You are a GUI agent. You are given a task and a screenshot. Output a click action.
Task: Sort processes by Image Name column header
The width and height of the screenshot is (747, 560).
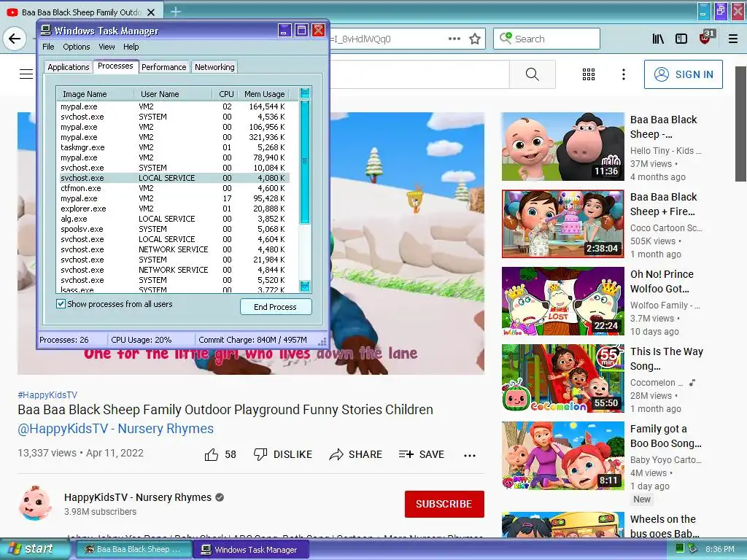95,94
